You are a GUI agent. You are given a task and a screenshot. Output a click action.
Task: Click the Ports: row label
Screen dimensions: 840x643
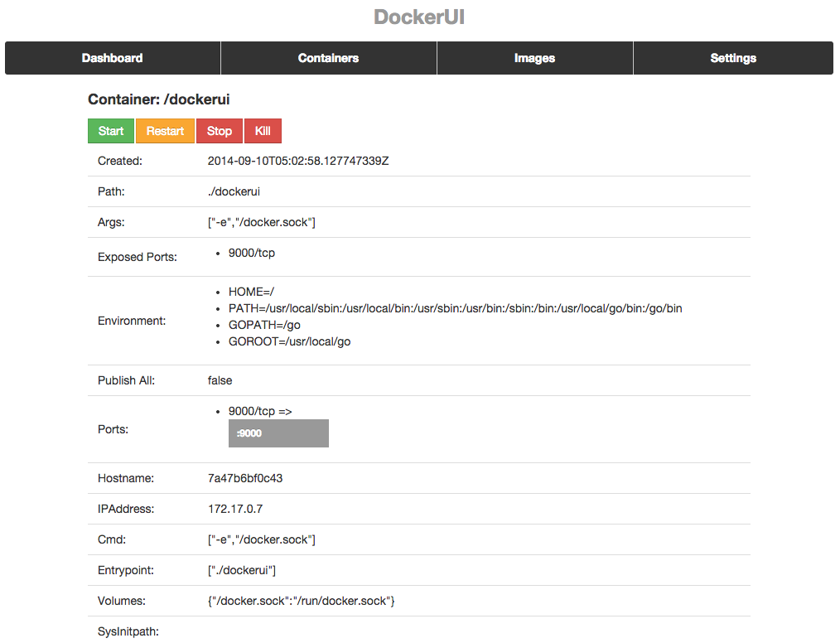click(113, 429)
